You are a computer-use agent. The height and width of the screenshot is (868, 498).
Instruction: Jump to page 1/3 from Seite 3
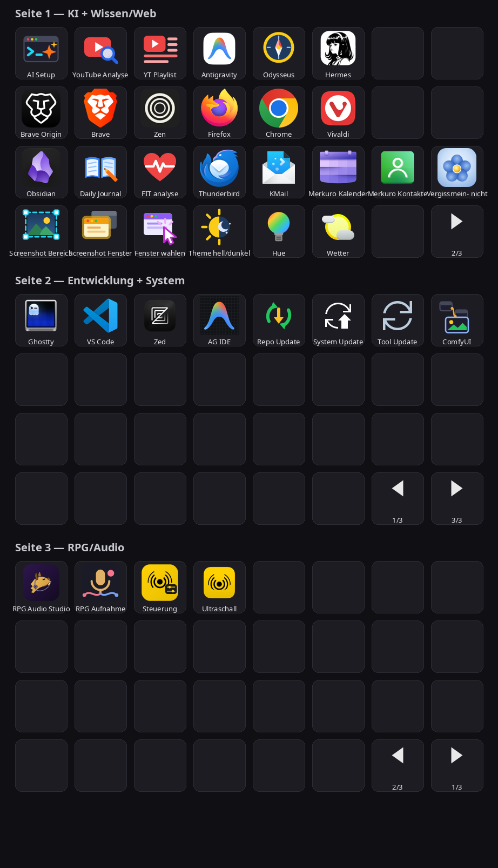tap(457, 766)
